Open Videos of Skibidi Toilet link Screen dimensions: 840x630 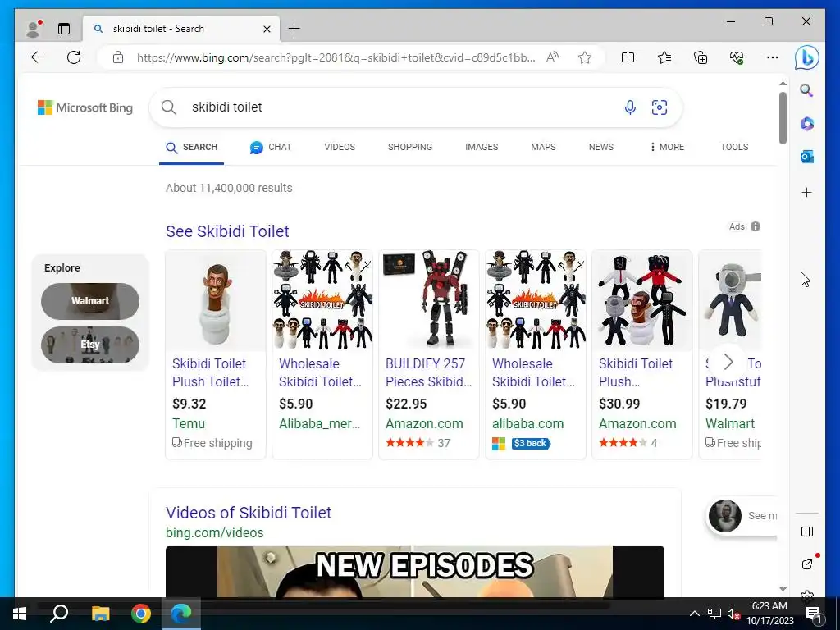pyautogui.click(x=249, y=513)
